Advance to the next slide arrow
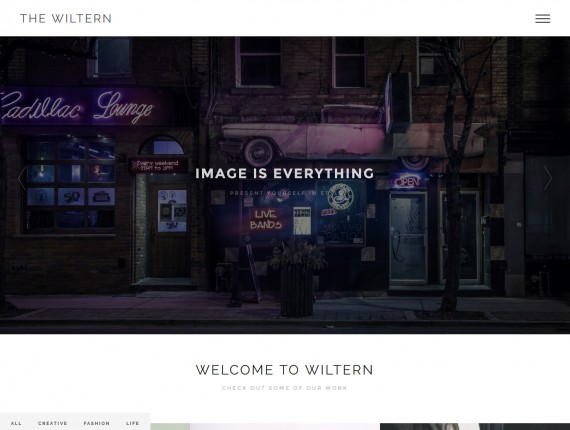The width and height of the screenshot is (570, 430). [548, 178]
